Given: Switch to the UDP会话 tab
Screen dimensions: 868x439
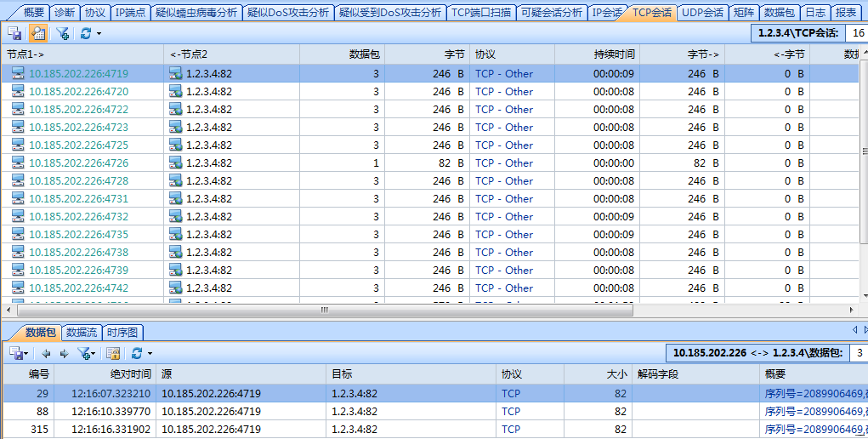Looking at the screenshot, I should (702, 12).
